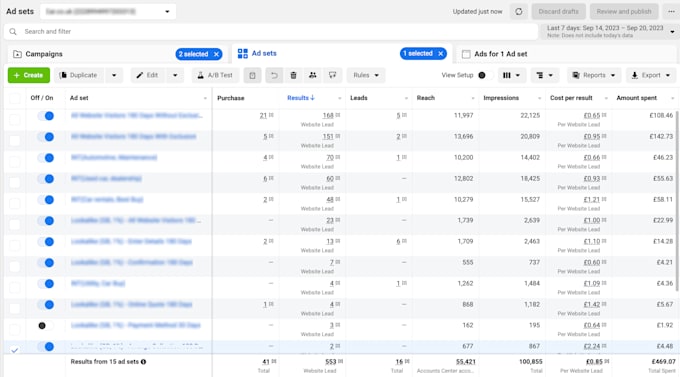Click the A/B Test flask button
This screenshot has width=680, height=377.
215,75
